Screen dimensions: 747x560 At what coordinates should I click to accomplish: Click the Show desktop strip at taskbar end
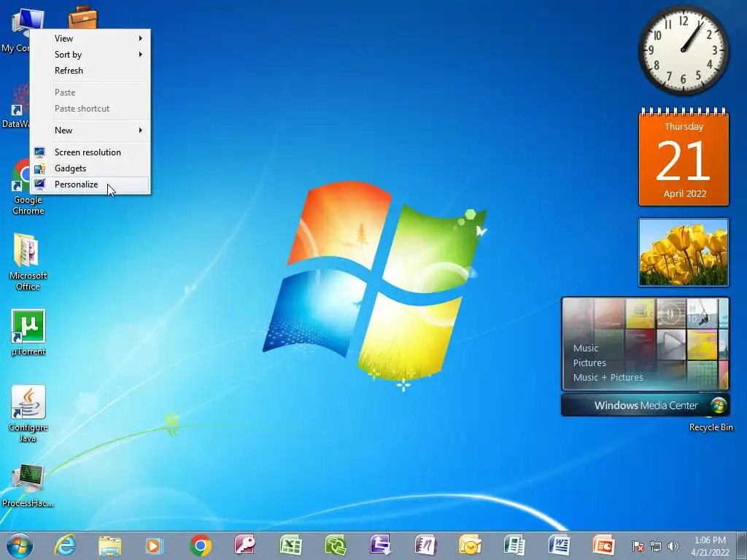coord(741,545)
